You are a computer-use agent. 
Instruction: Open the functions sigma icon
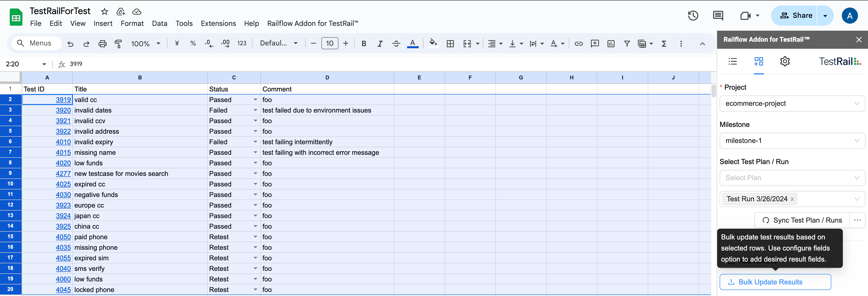click(x=664, y=43)
